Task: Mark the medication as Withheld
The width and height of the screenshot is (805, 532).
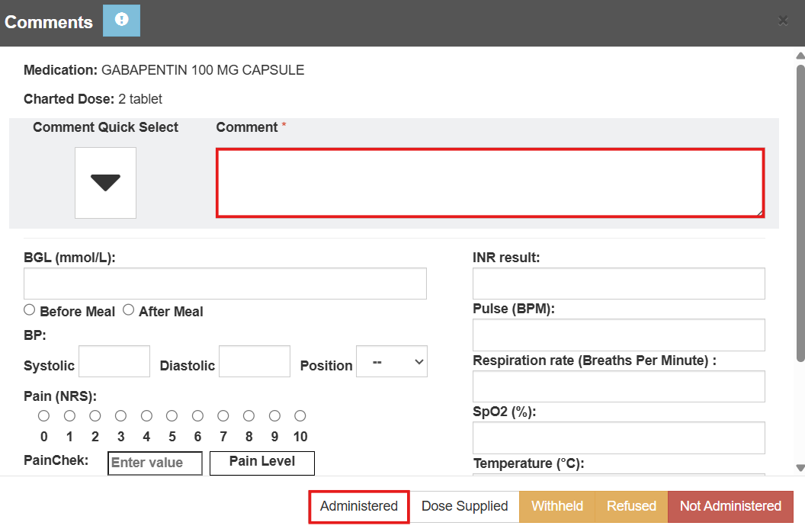Action: click(557, 507)
